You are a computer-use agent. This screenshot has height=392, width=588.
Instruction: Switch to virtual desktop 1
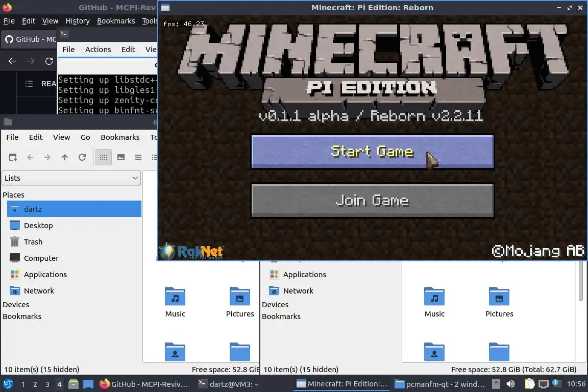pos(23,384)
